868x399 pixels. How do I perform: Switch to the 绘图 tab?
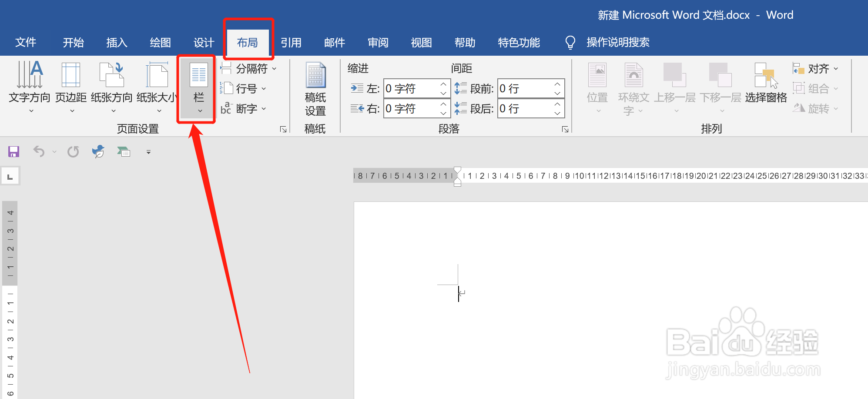[160, 43]
